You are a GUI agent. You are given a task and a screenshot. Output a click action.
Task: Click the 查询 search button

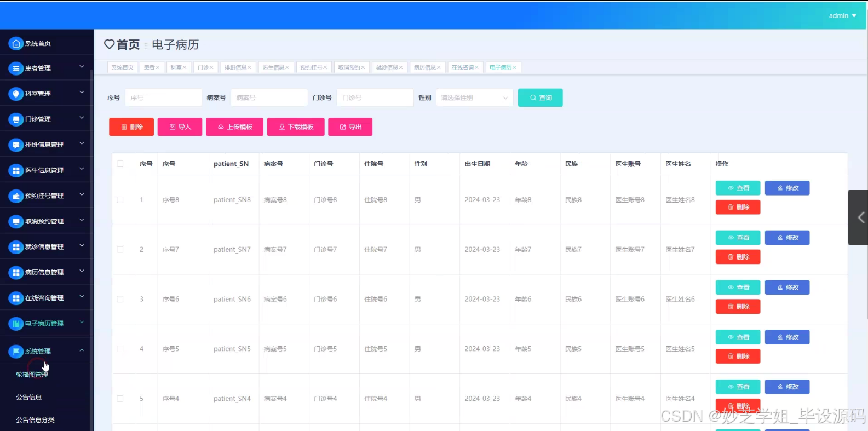click(x=540, y=97)
